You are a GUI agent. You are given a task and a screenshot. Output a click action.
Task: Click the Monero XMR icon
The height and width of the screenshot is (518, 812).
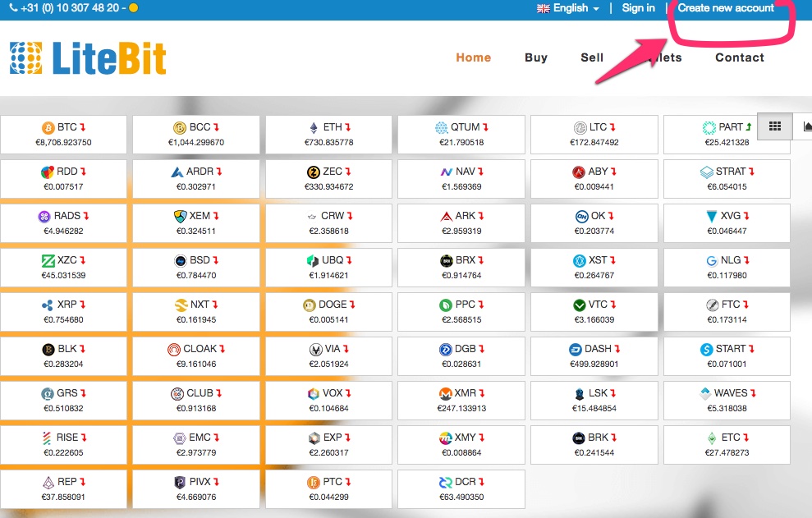click(x=445, y=394)
